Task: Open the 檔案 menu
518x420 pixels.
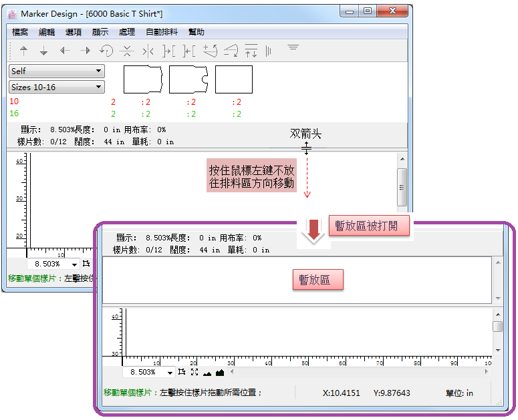Action: coord(20,32)
